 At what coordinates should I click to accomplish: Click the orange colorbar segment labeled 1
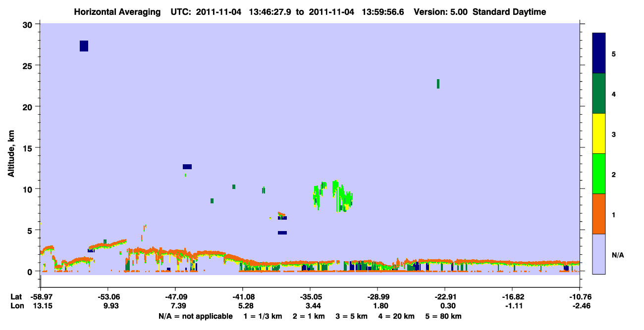[599, 214]
